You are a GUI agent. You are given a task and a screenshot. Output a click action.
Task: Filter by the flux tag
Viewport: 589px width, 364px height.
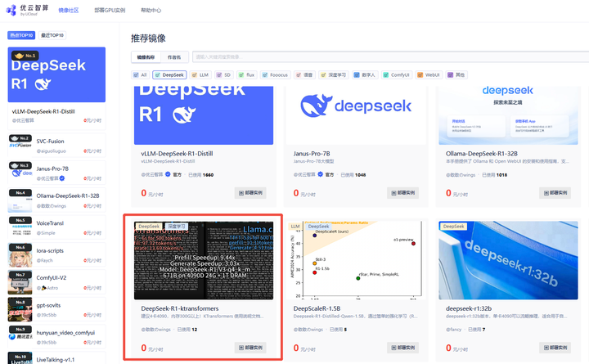coord(247,74)
